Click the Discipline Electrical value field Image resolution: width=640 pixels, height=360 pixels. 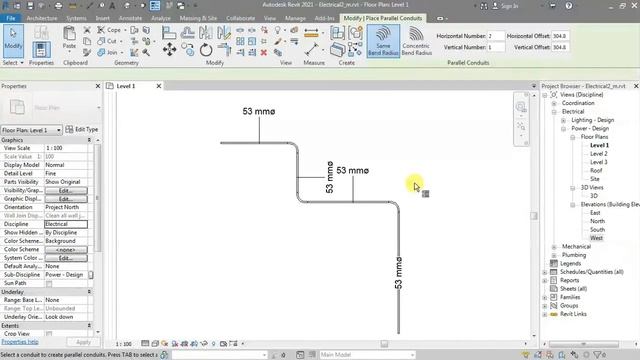(66, 224)
